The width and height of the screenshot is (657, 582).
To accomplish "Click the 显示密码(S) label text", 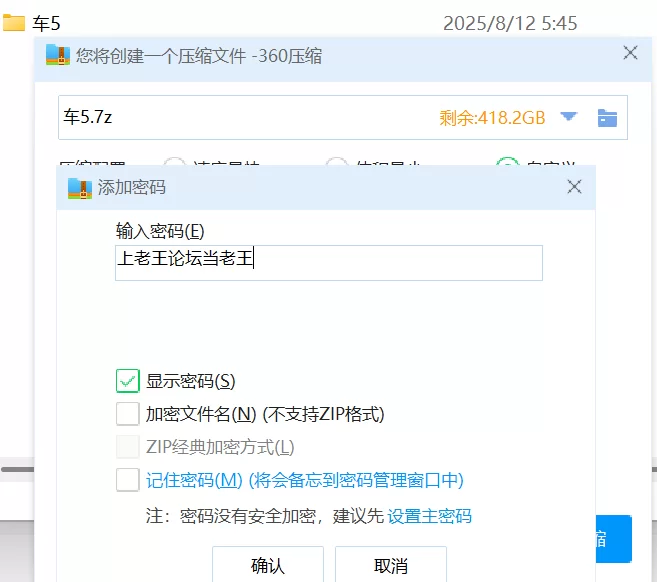I will [x=191, y=381].
